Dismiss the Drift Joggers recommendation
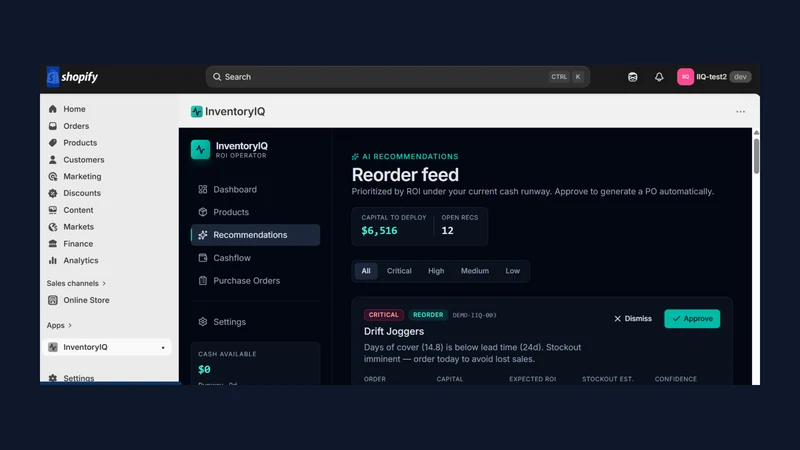The width and height of the screenshot is (800, 450). point(633,319)
